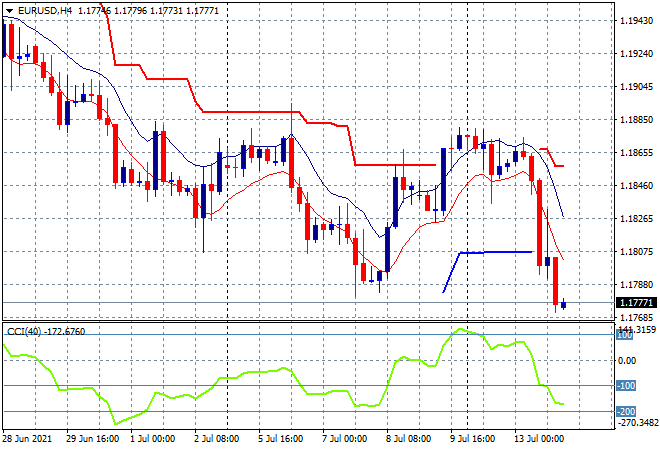The width and height of the screenshot is (660, 450).
Task: Click the last small blue candlestick
Action: [x=563, y=304]
